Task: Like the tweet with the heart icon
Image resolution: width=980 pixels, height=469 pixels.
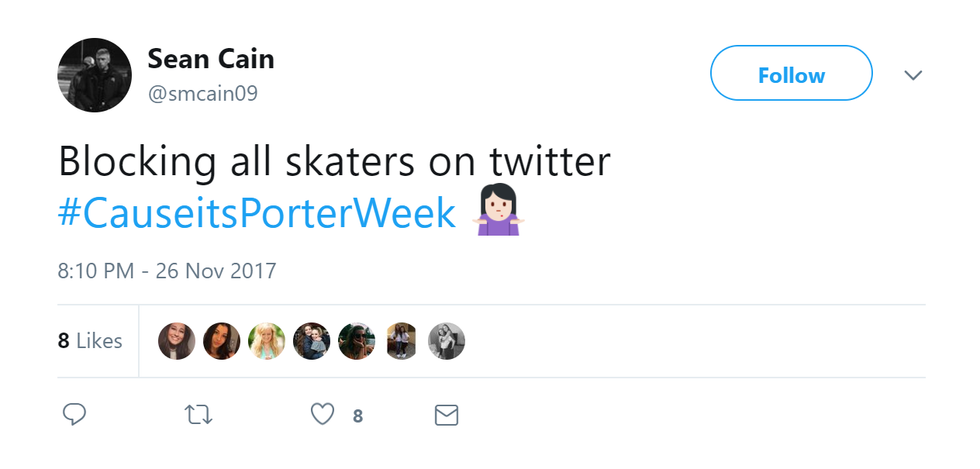Action: pos(322,414)
